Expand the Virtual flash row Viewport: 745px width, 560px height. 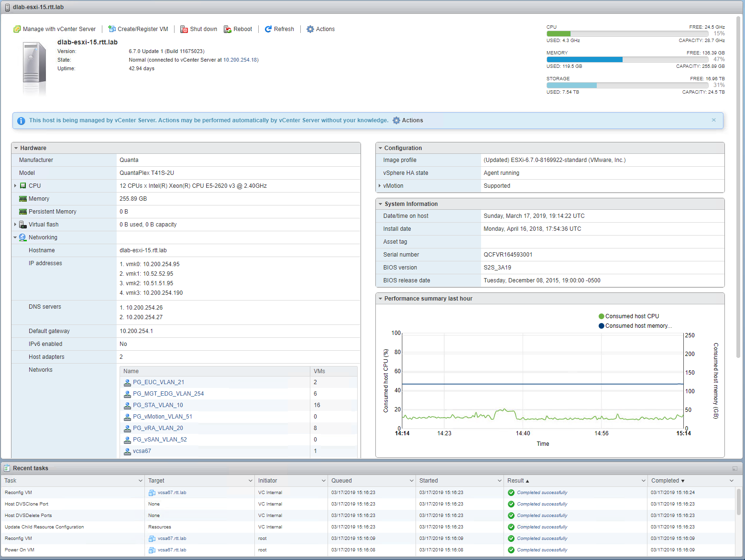click(x=15, y=225)
